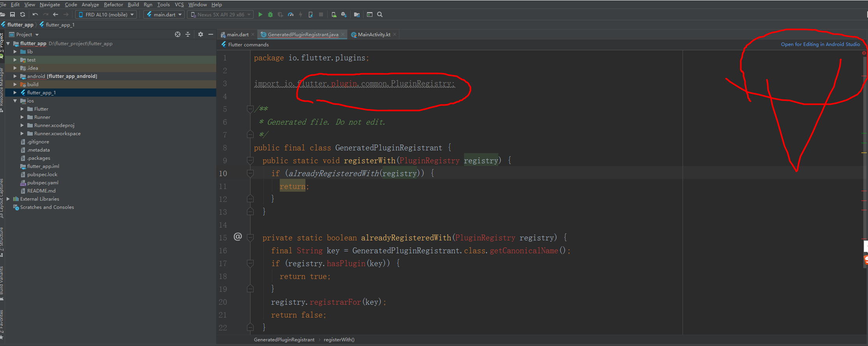Viewport: 868px width, 346px height.
Task: Toggle the comment fold marker on line 5
Action: point(250,109)
